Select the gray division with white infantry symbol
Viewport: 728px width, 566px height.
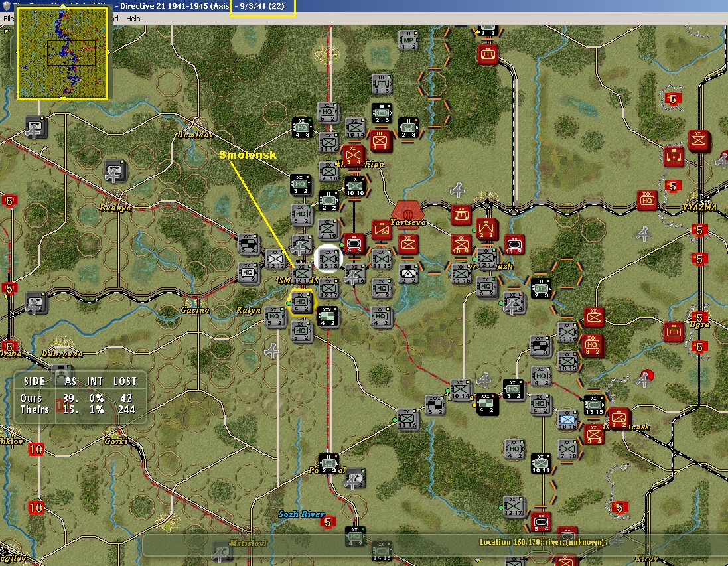click(x=275, y=259)
